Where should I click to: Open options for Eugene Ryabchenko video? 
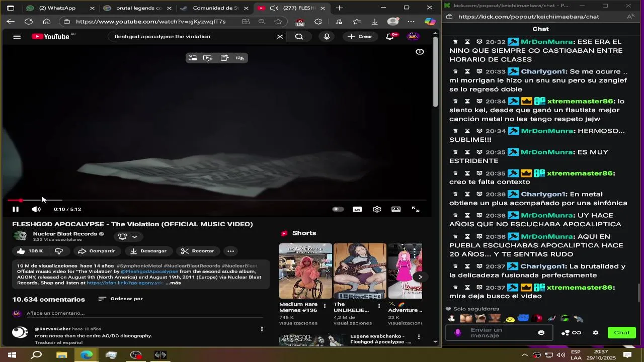[x=419, y=336]
